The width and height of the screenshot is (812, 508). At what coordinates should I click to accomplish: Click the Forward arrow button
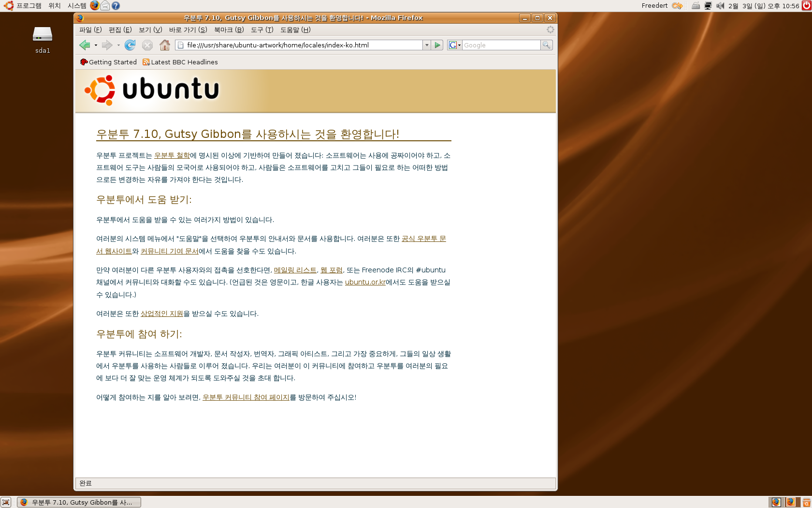(x=107, y=45)
